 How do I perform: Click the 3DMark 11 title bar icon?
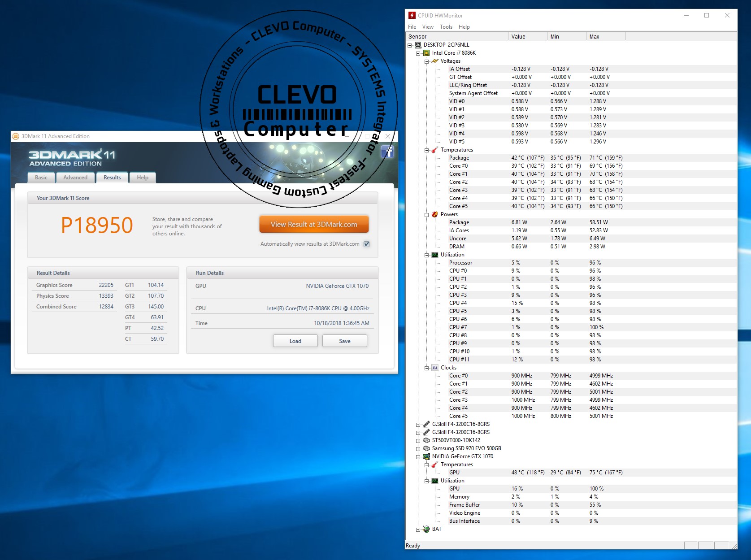click(16, 136)
